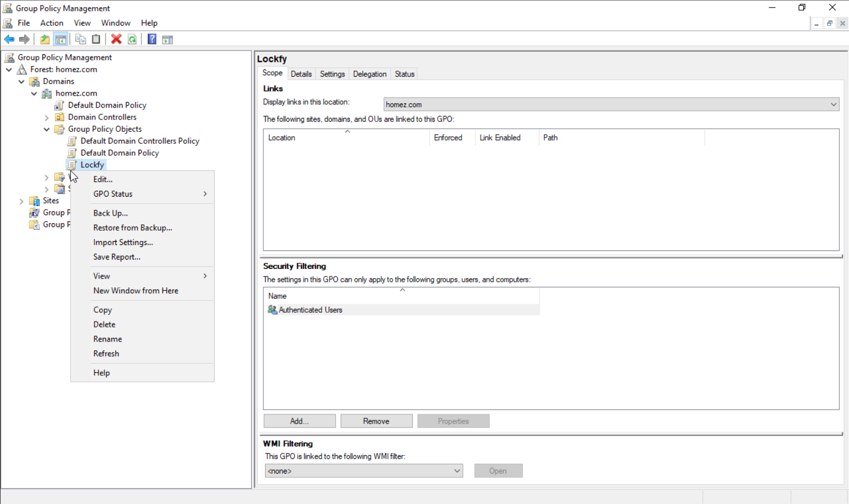Image resolution: width=849 pixels, height=504 pixels.
Task: Click the Paste clipboard icon in the toolbar
Action: pos(96,39)
